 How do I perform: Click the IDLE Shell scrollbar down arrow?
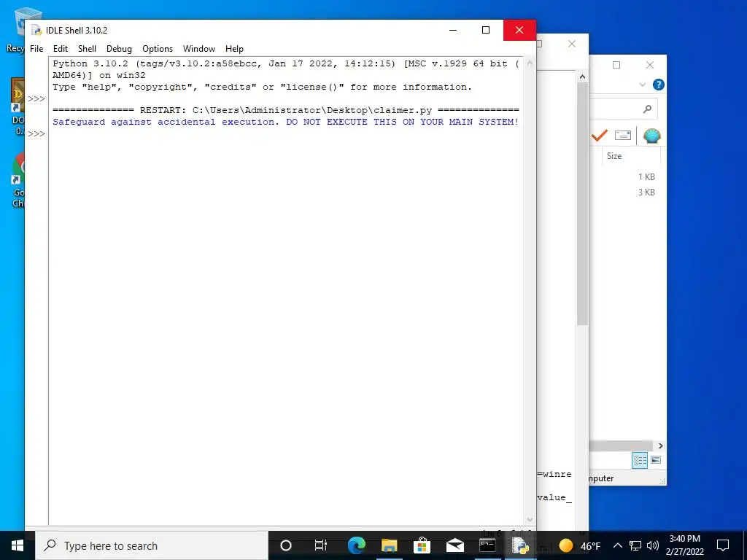click(530, 519)
